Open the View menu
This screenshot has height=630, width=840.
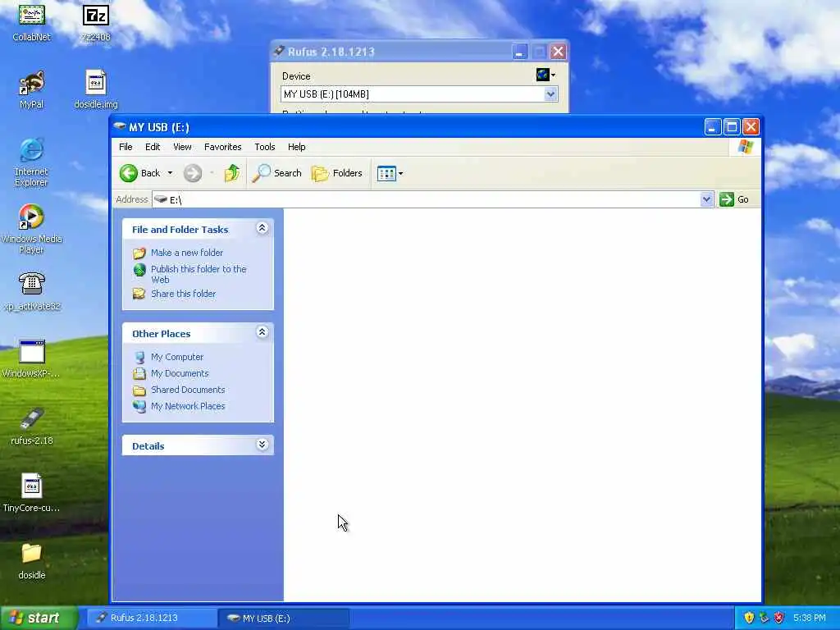(182, 147)
